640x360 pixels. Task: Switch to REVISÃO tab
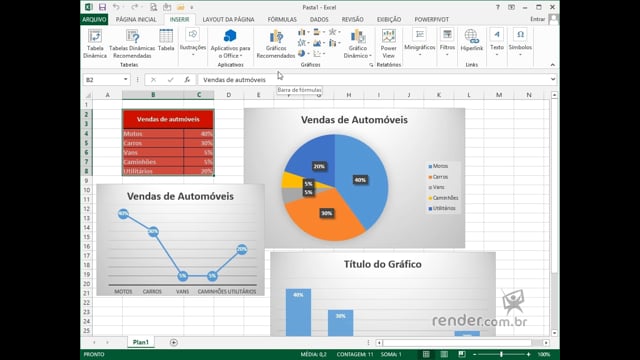(352, 19)
